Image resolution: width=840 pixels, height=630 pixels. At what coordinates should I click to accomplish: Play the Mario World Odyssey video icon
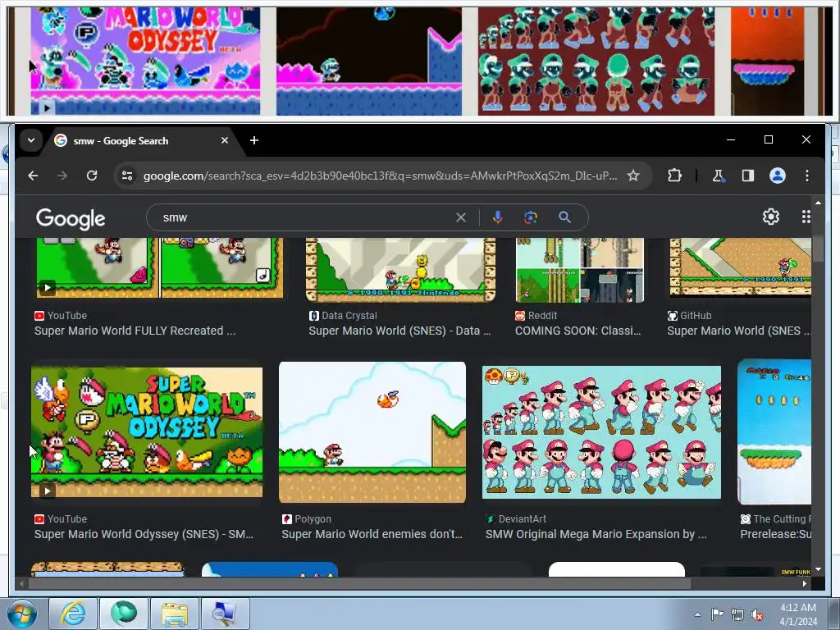click(47, 491)
